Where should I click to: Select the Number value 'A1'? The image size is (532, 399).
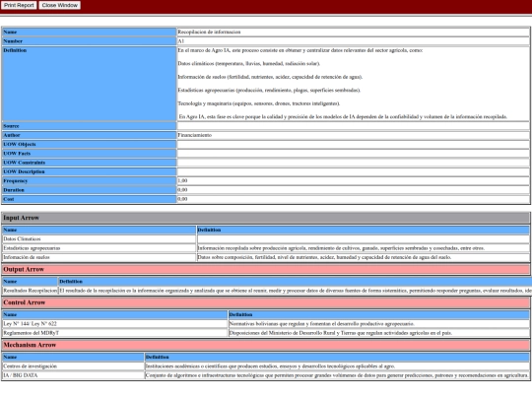tap(181, 41)
